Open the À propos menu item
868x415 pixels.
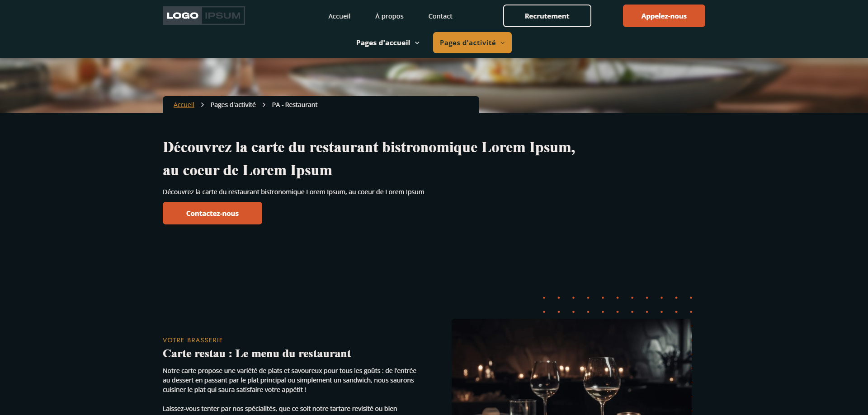tap(389, 16)
